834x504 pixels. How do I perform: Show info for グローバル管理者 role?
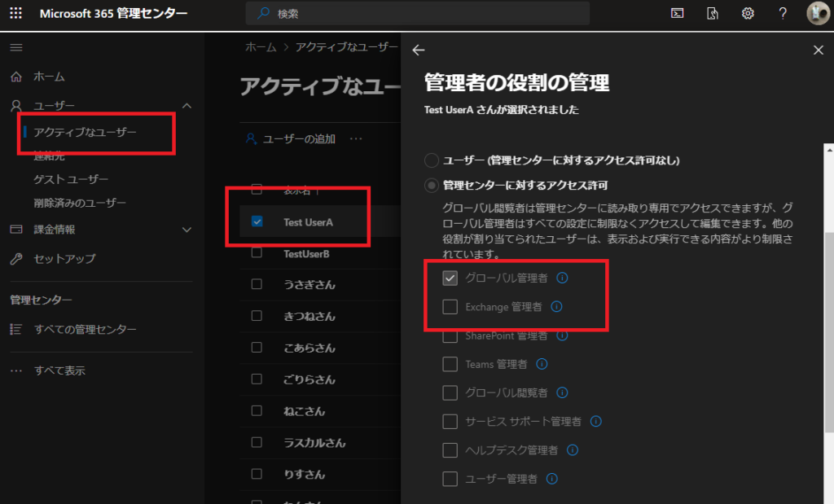click(x=562, y=278)
